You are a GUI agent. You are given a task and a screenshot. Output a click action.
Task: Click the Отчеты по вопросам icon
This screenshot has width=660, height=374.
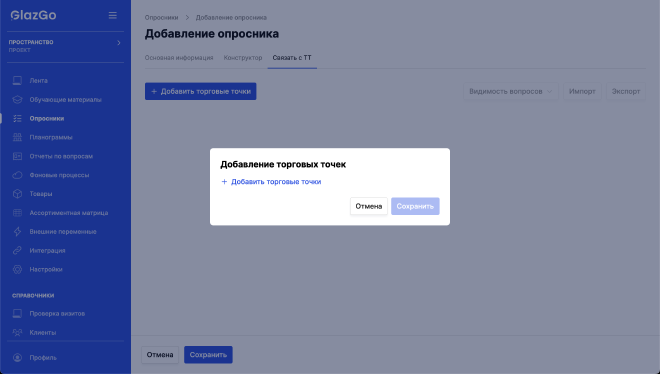(x=17, y=156)
